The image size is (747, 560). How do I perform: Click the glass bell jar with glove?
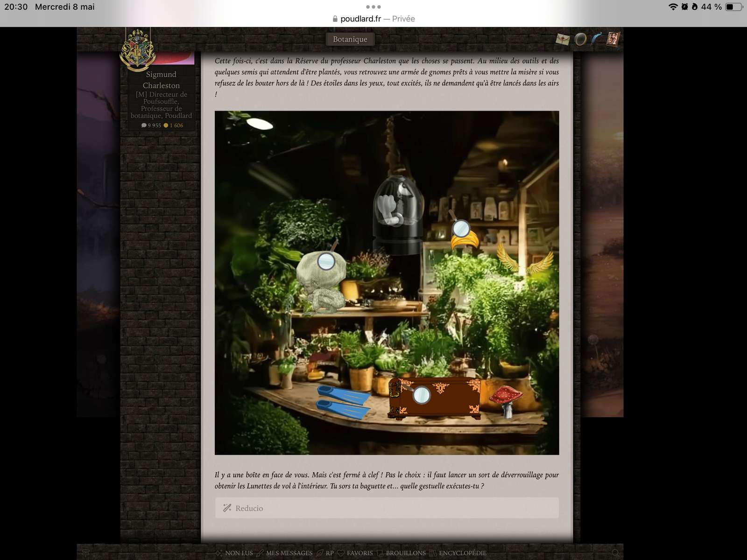[398, 215]
